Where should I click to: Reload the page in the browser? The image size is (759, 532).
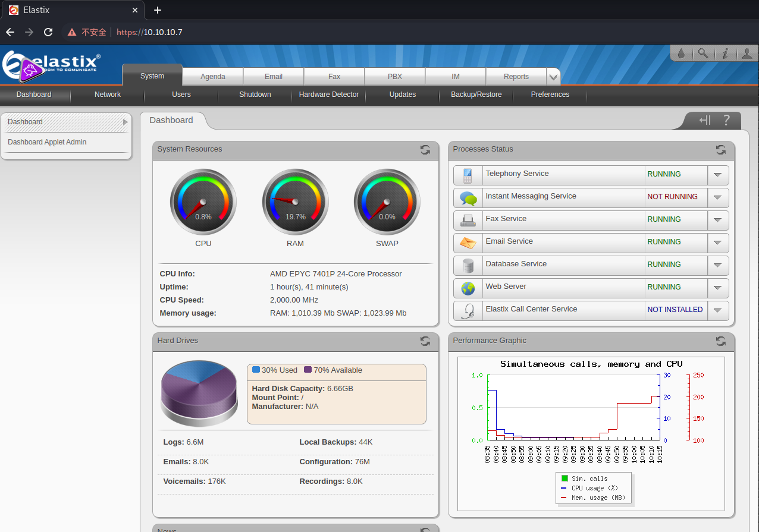pos(48,32)
